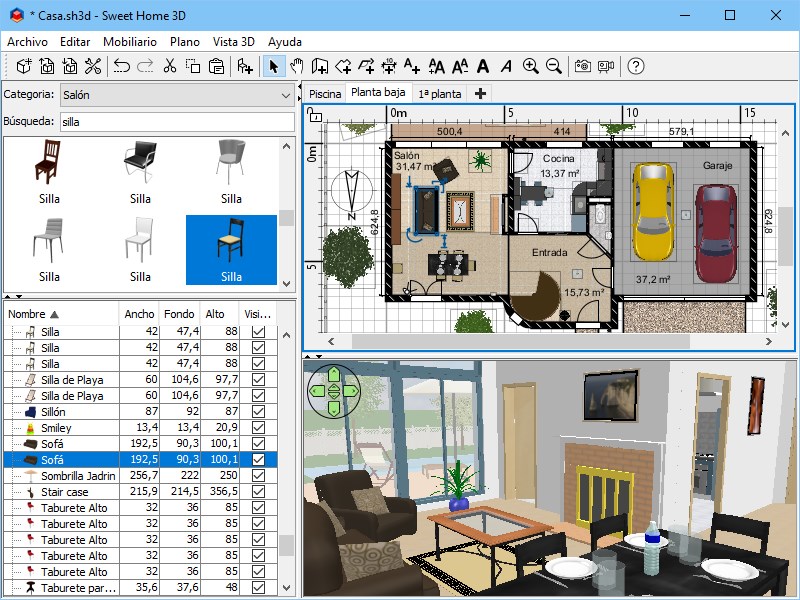Click the Cut scissors icon

[x=169, y=66]
